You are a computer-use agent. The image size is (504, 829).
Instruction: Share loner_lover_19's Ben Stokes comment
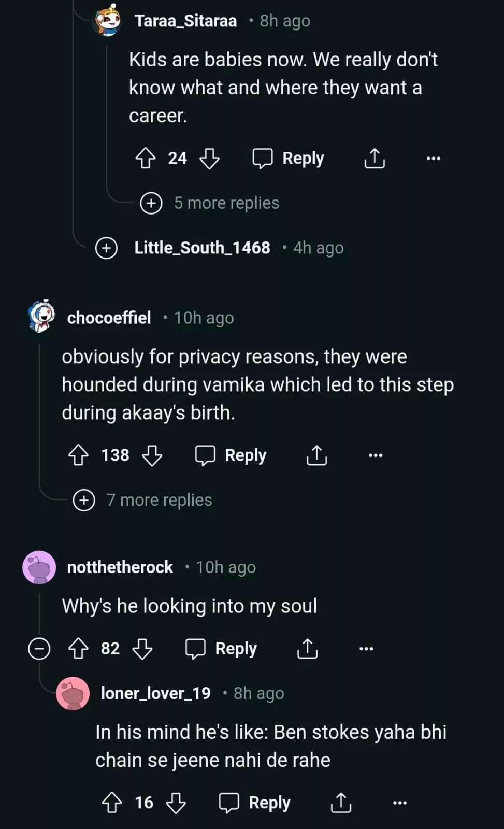[x=341, y=803]
